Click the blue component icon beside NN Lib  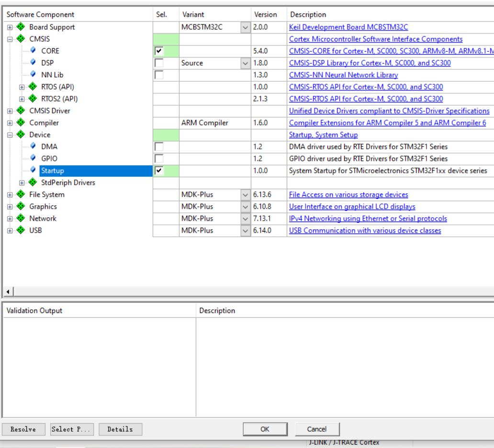pyautogui.click(x=33, y=74)
